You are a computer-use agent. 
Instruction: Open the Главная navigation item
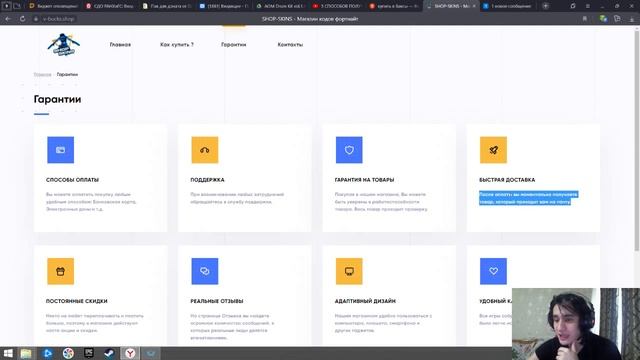click(120, 44)
